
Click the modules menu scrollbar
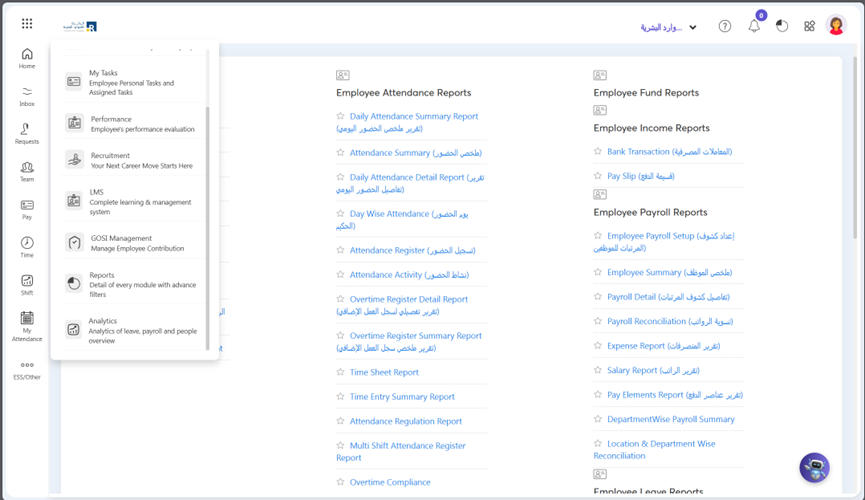pos(208,228)
